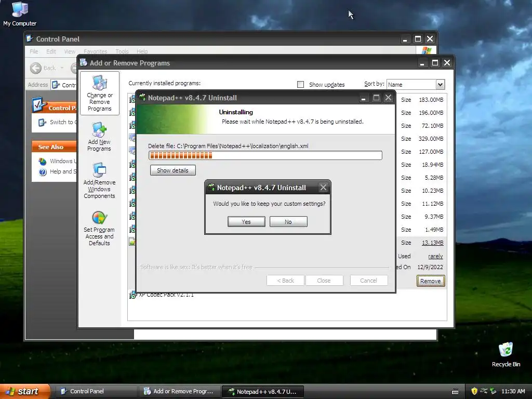Close the Add or Remove Programs window

tap(447, 63)
